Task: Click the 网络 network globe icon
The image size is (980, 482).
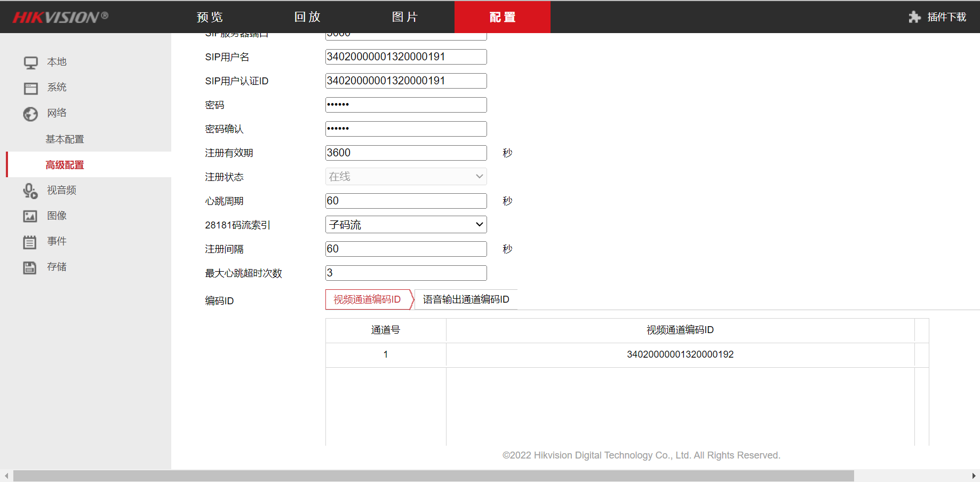Action: 30,113
